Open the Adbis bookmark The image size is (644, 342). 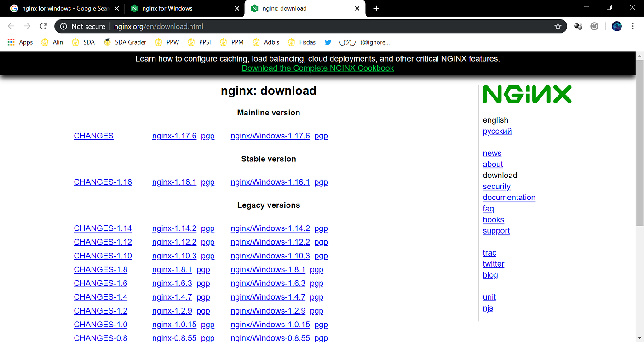point(265,42)
